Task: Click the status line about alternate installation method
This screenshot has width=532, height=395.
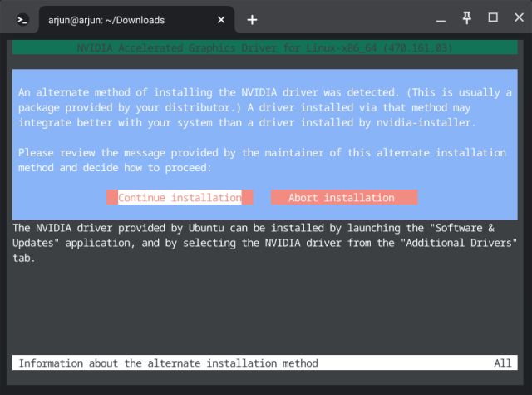Action: pyautogui.click(x=168, y=363)
